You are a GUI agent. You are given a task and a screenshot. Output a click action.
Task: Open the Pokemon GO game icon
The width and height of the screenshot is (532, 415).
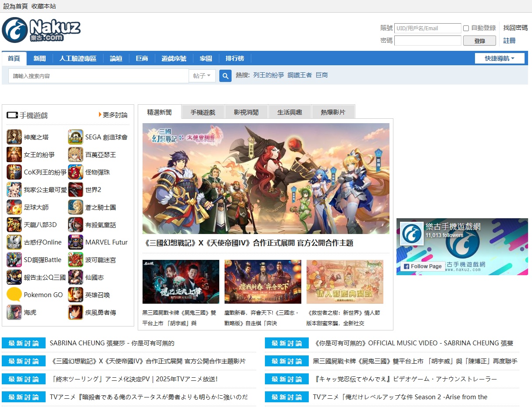(x=14, y=295)
